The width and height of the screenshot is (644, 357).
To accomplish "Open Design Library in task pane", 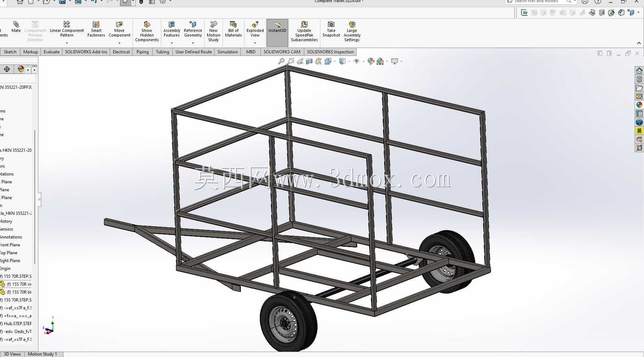I will click(x=639, y=79).
